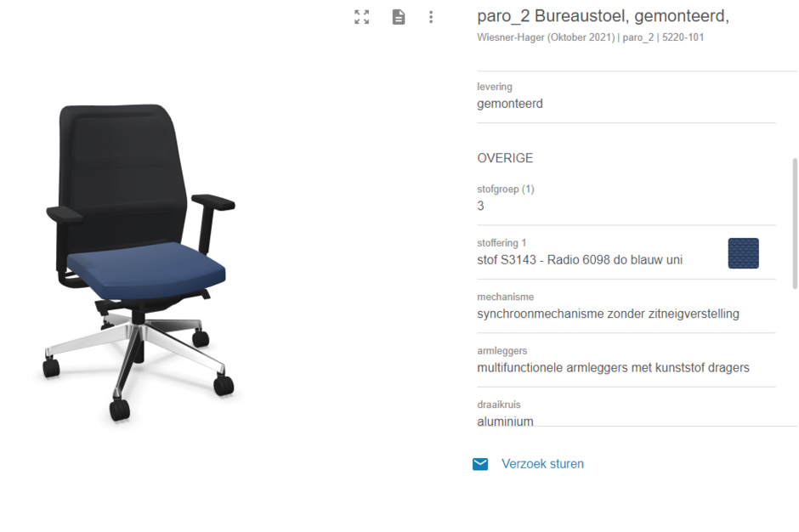Screen dimensions: 799x532
Task: Click the blue envelope mail icon
Action: point(480,464)
